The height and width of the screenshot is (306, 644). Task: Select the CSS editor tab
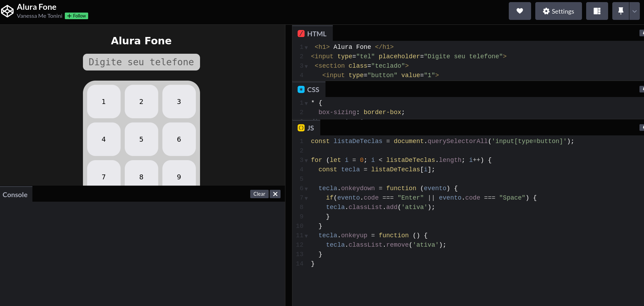309,90
